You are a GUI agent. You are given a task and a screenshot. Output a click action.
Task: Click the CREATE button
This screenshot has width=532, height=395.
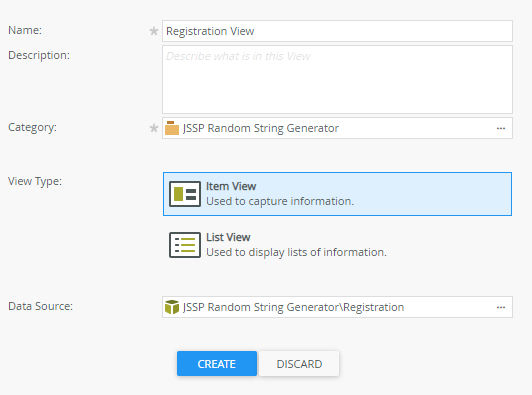tap(217, 363)
